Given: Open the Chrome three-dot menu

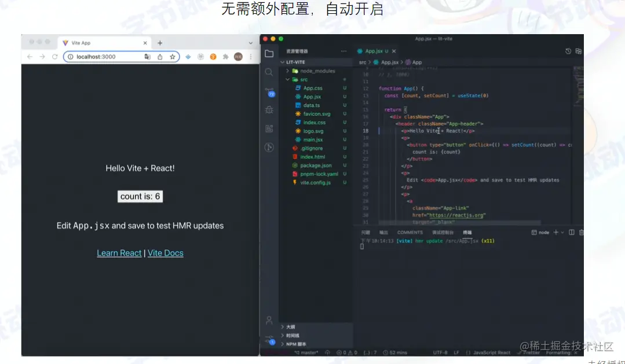Looking at the screenshot, I should (x=251, y=57).
